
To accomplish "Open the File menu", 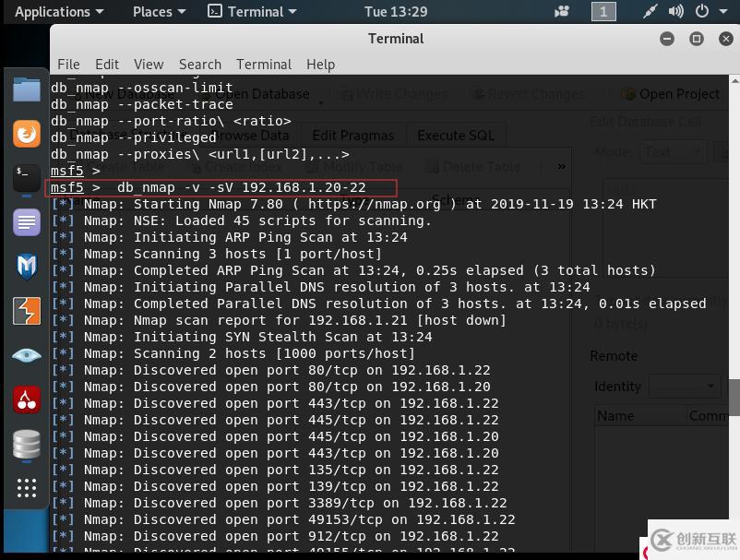I will pyautogui.click(x=68, y=65).
